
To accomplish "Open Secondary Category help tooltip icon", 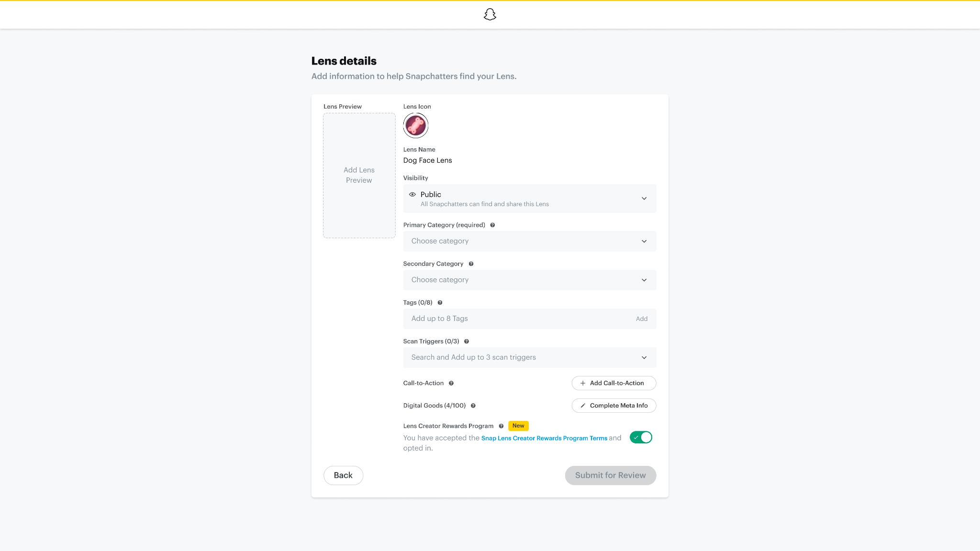I will (471, 264).
